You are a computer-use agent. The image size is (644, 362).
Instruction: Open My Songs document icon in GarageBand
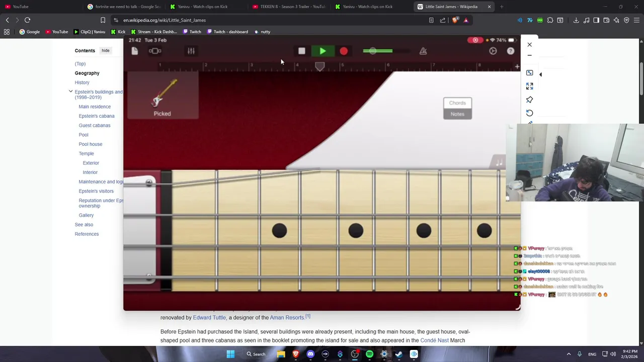point(134,51)
